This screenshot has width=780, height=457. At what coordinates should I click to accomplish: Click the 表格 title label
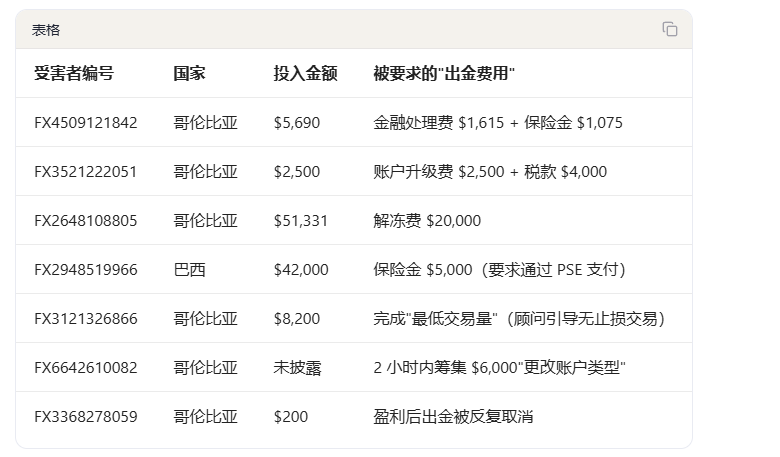46,30
